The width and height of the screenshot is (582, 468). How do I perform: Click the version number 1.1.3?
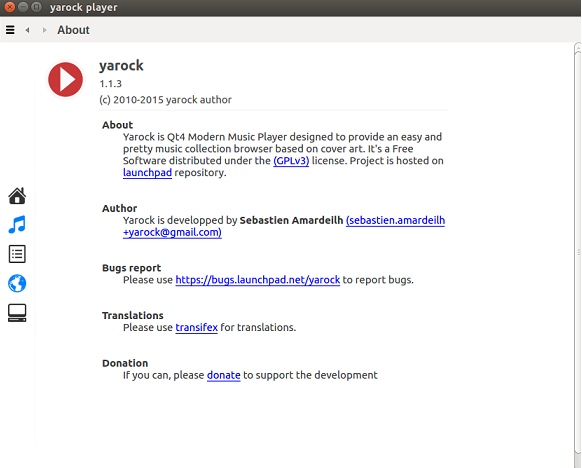tap(111, 84)
